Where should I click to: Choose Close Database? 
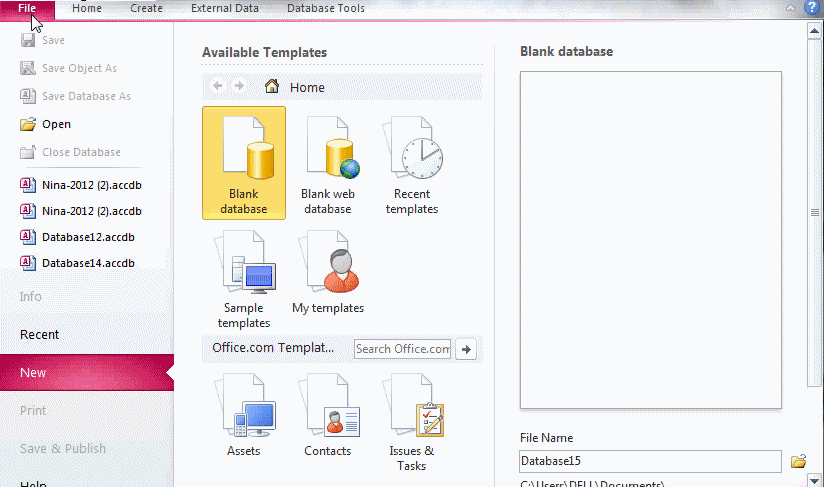(70, 152)
